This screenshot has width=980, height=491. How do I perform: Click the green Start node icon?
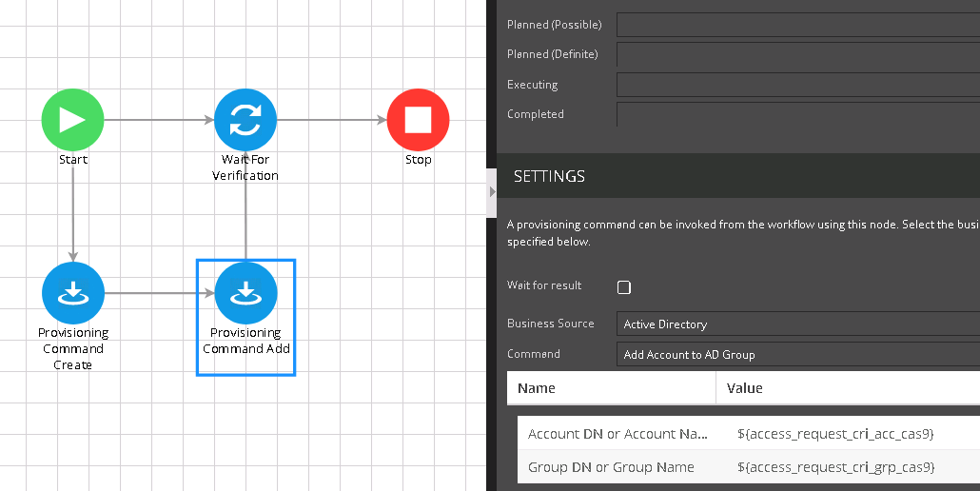coord(72,120)
